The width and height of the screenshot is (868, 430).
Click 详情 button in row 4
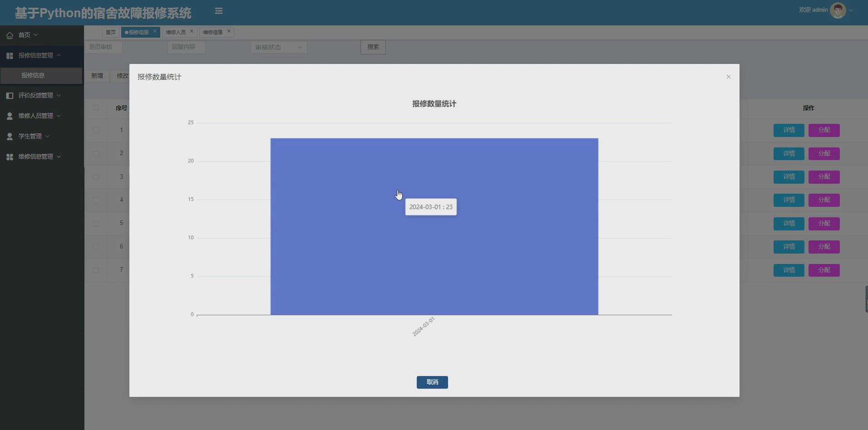click(789, 200)
